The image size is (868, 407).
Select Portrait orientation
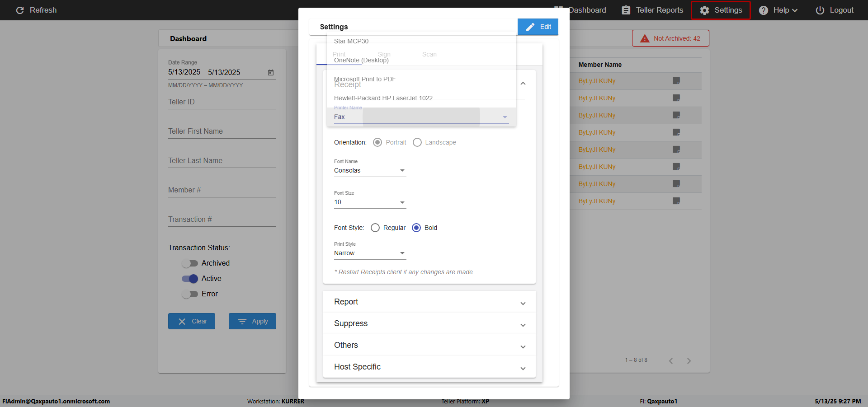point(377,142)
